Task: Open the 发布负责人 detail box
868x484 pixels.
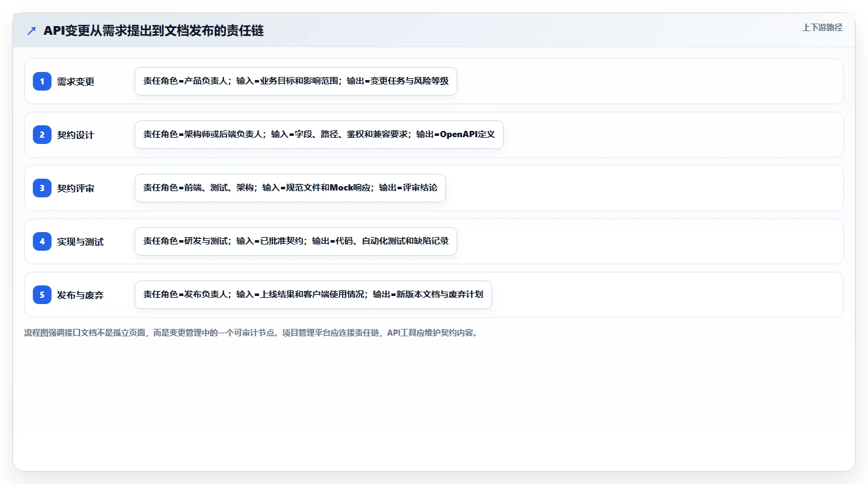Action: 313,295
